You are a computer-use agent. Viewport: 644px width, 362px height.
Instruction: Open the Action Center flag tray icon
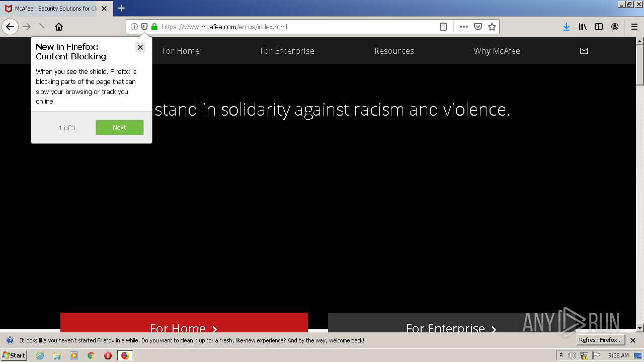[x=596, y=355]
